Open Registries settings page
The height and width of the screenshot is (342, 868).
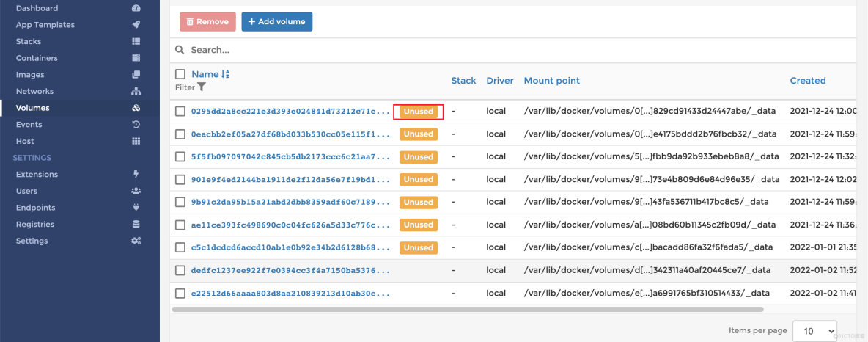35,225
